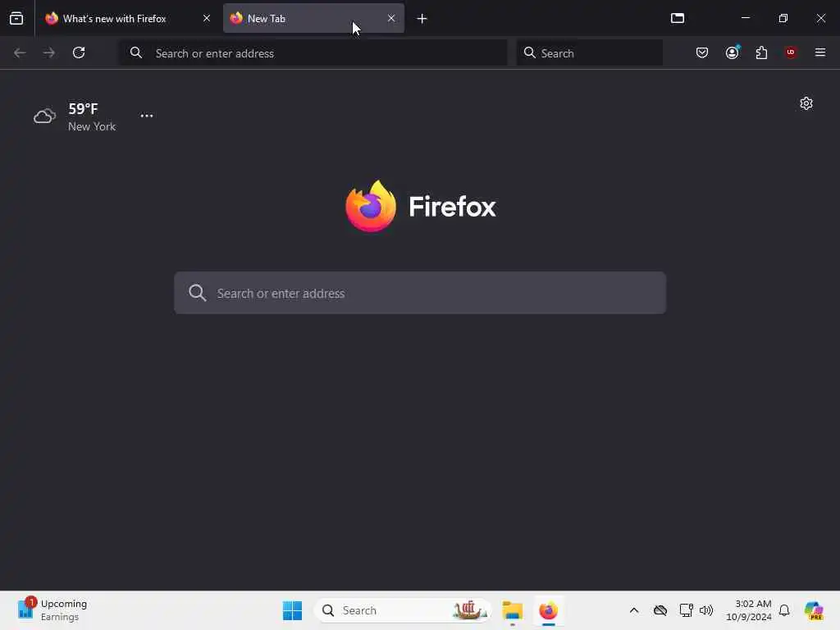Go forward one page
The image size is (840, 630).
(48, 52)
